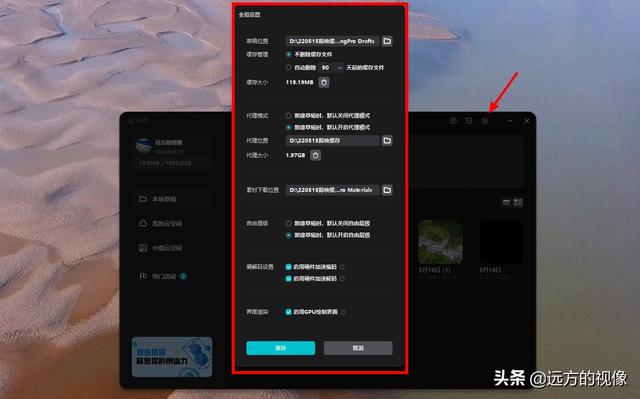Click the 代理位置 path field
Image resolution: width=640 pixels, height=399 pixels.
tap(333, 141)
